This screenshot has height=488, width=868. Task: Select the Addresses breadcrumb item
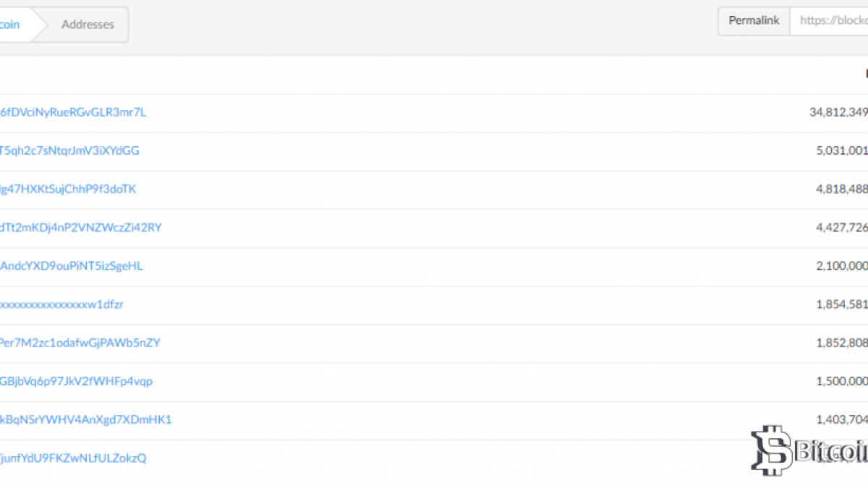88,25
